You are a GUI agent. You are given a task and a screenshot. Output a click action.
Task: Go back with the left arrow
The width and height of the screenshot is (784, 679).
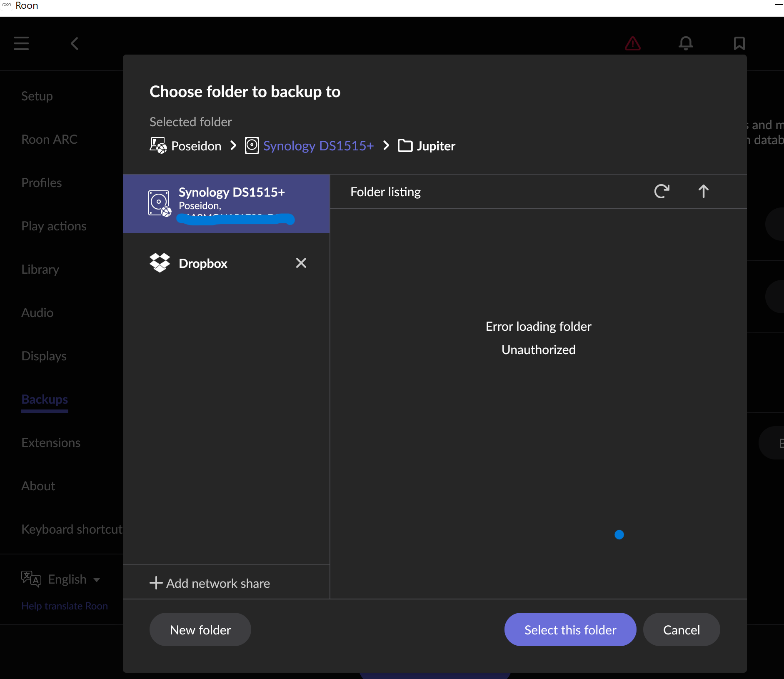coord(75,43)
